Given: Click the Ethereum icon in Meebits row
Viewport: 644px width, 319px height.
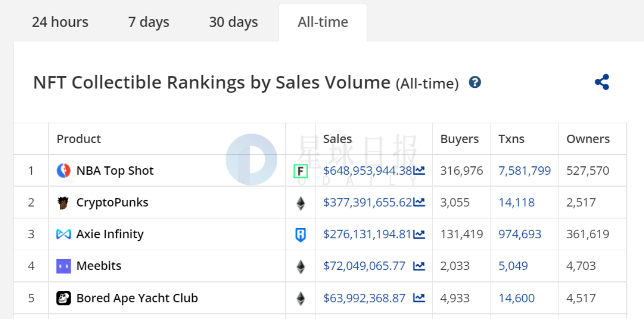Looking at the screenshot, I should (300, 266).
